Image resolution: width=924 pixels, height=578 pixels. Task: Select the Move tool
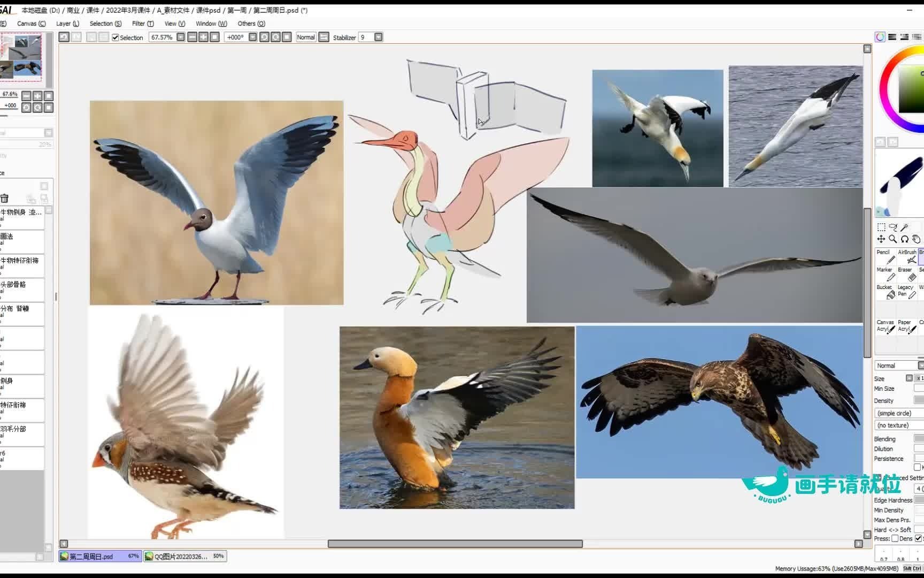[x=882, y=239]
